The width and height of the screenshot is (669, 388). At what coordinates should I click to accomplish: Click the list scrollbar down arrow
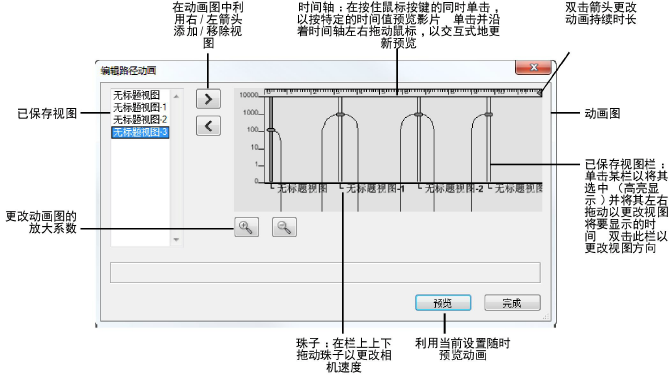176,239
